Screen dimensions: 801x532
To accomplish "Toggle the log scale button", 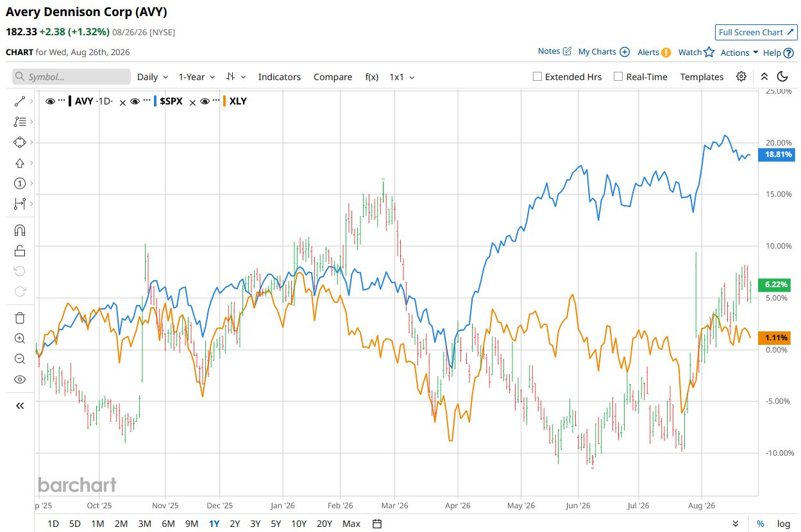I will [x=784, y=524].
